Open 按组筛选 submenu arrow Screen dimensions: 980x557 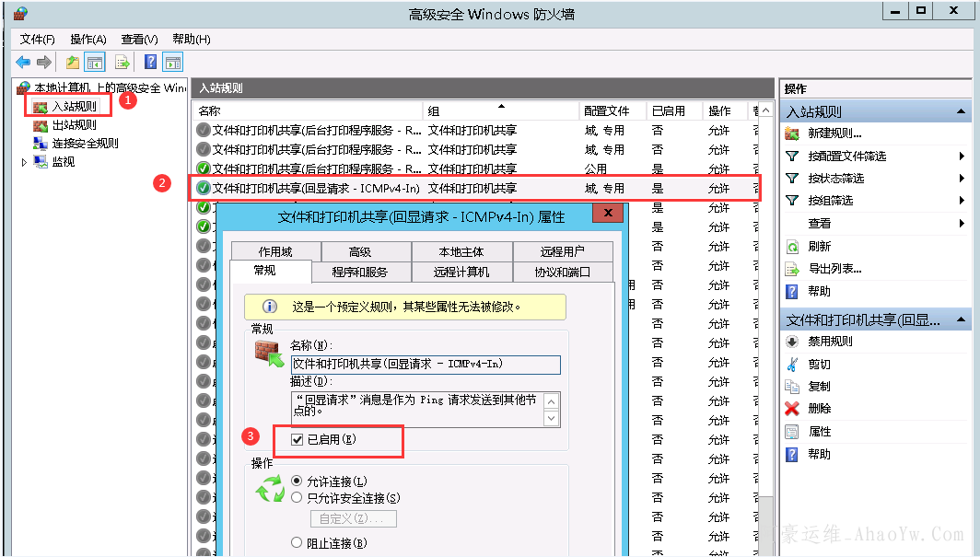(x=962, y=201)
